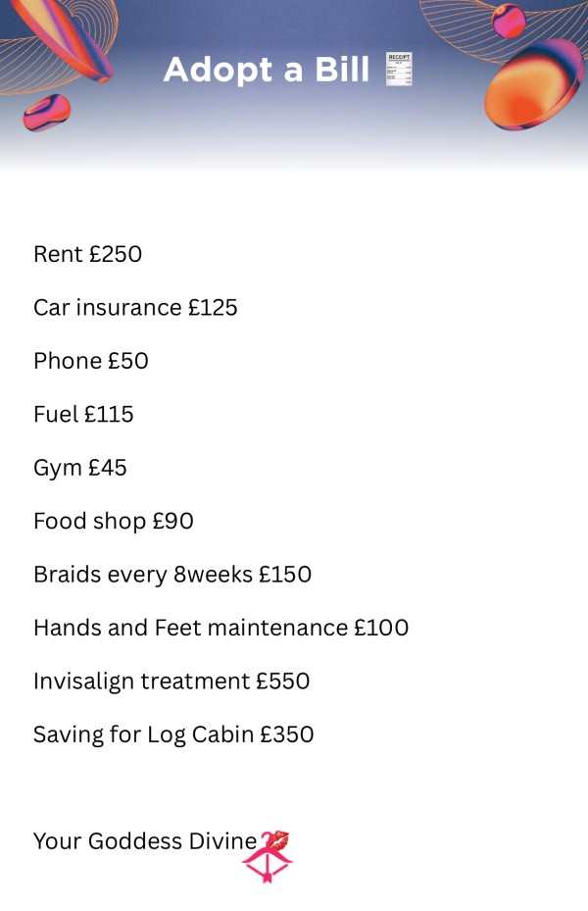Click the small pink sphere graphic
This screenshot has height=911, width=588.
click(x=509, y=21)
